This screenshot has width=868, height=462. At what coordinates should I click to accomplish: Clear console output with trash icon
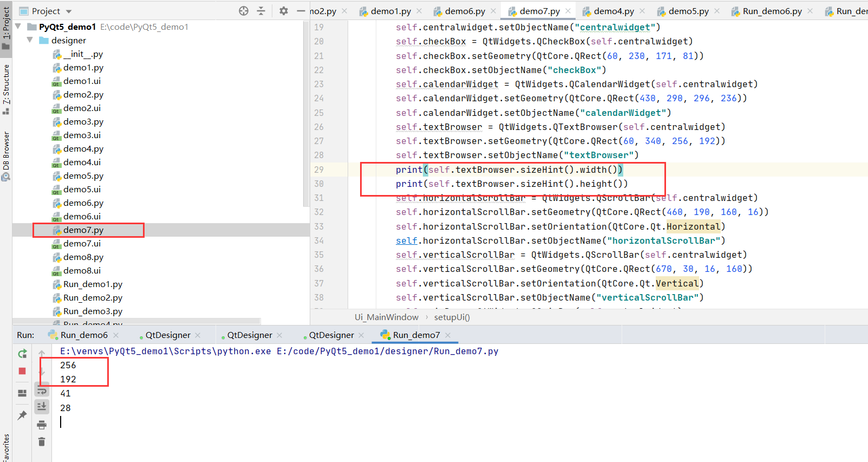(42, 442)
